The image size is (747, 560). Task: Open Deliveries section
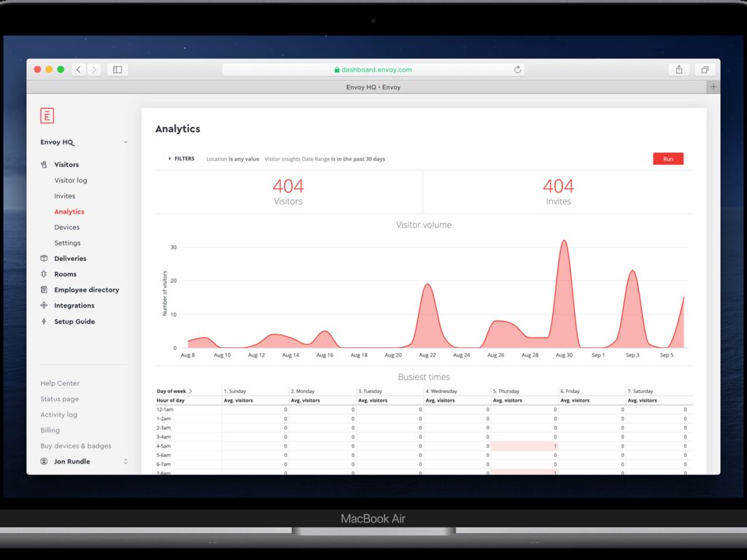(70, 258)
